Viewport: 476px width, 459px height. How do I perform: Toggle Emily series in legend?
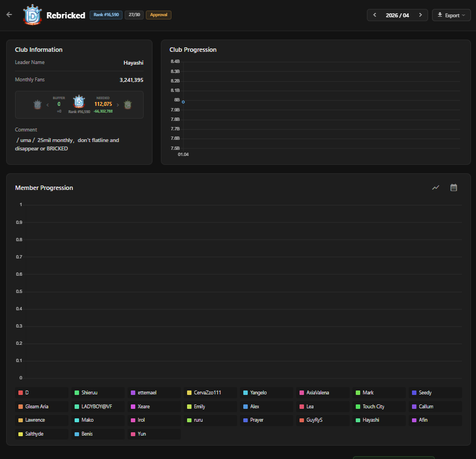pos(210,407)
